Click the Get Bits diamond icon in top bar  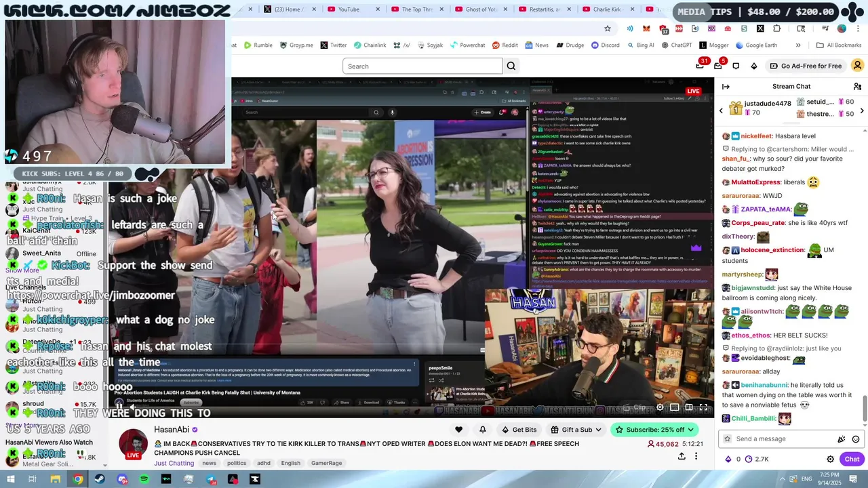pyautogui.click(x=753, y=66)
